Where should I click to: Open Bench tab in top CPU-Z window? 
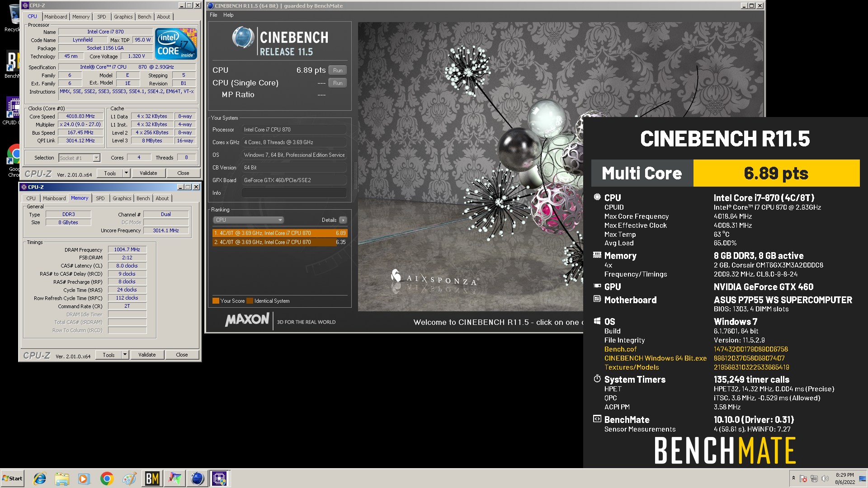coord(145,17)
